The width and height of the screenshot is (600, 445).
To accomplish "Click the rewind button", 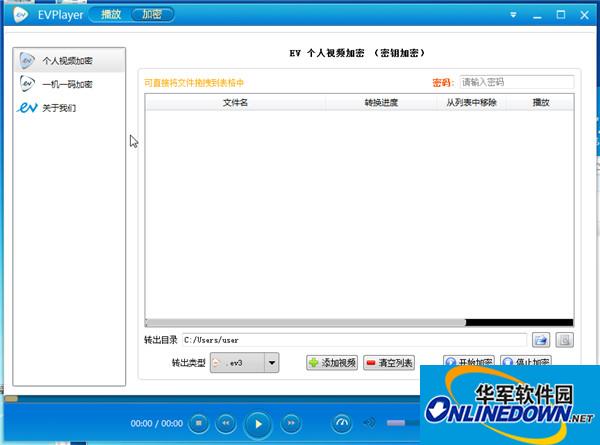I will click(x=226, y=423).
